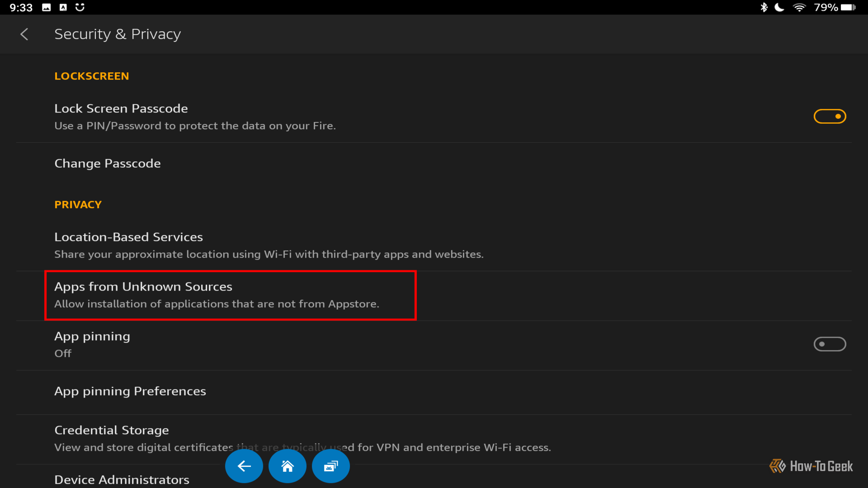Tap the 'A' notification icon in status bar
Image resolution: width=868 pixels, height=488 pixels.
[63, 7]
